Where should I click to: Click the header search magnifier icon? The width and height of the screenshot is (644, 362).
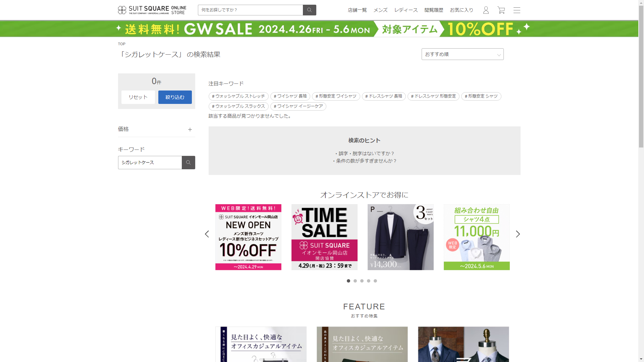(x=309, y=10)
